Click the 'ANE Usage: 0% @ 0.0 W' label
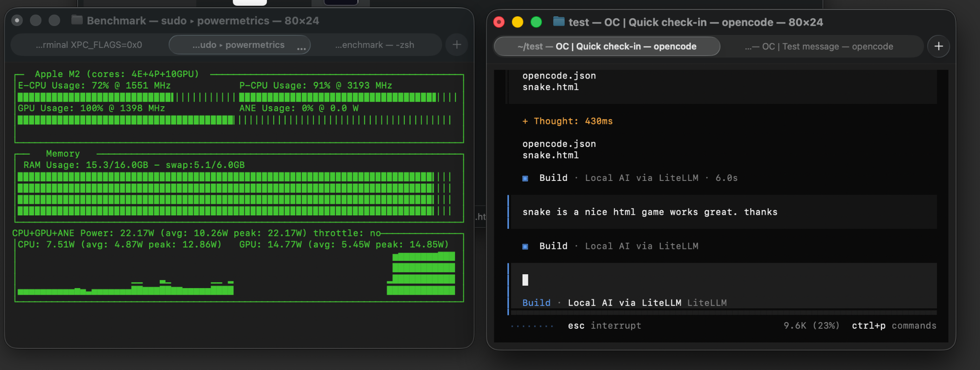The width and height of the screenshot is (980, 370). [x=299, y=108]
